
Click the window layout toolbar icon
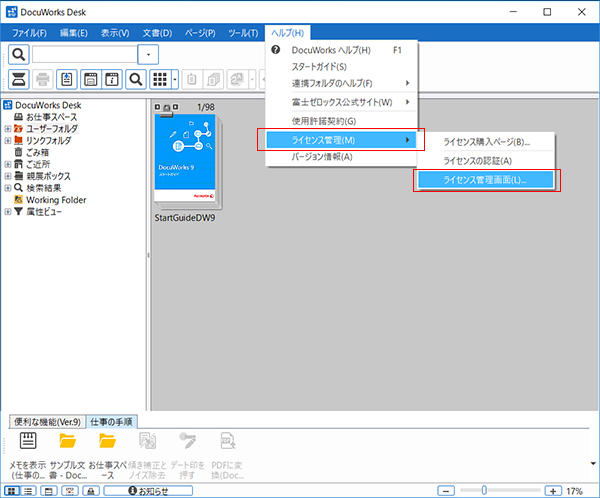coord(91,80)
